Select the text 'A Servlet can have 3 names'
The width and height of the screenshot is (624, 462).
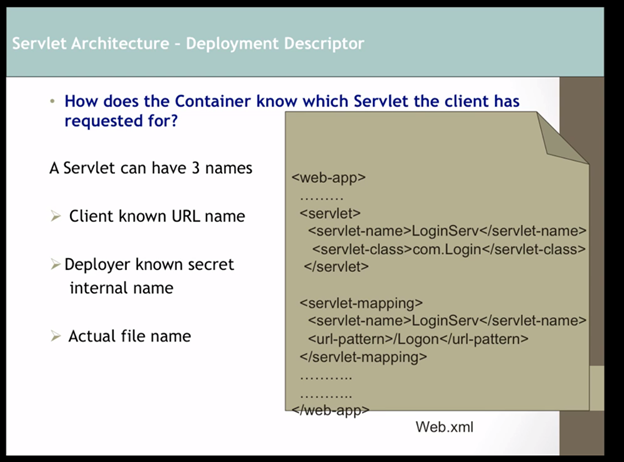tap(151, 168)
